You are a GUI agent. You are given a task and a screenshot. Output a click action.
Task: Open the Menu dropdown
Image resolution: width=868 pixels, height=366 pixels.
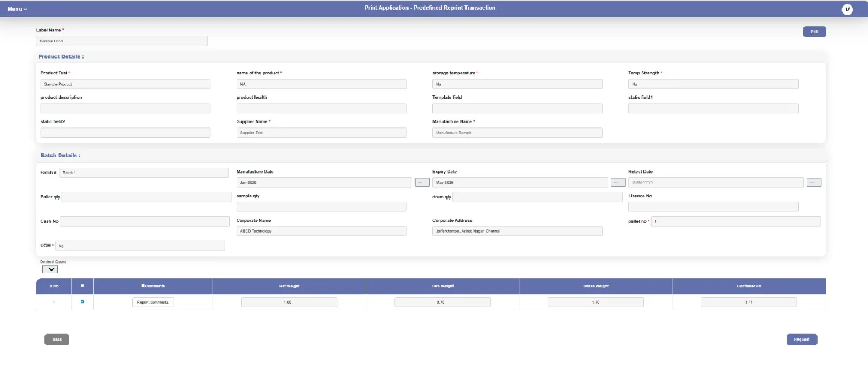coord(17,9)
